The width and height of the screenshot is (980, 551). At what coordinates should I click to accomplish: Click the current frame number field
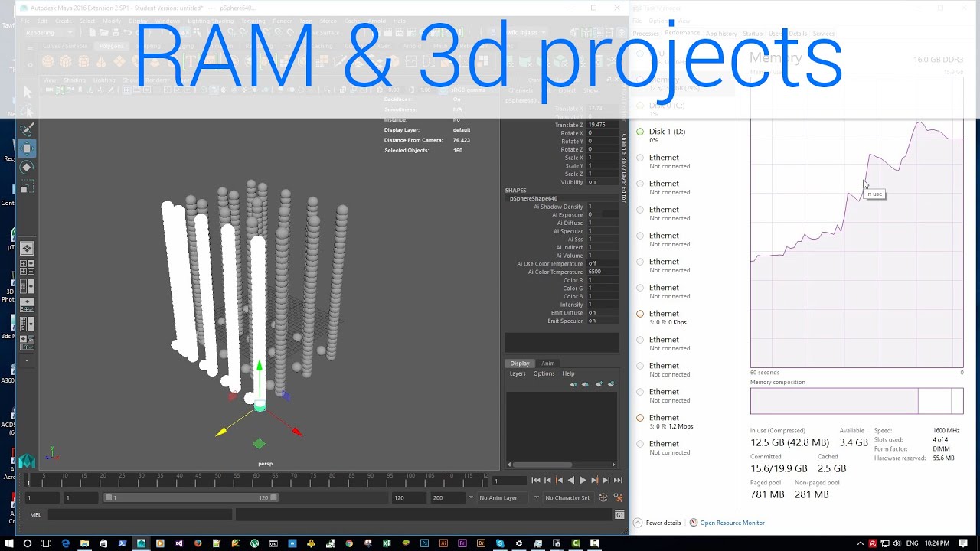click(508, 481)
